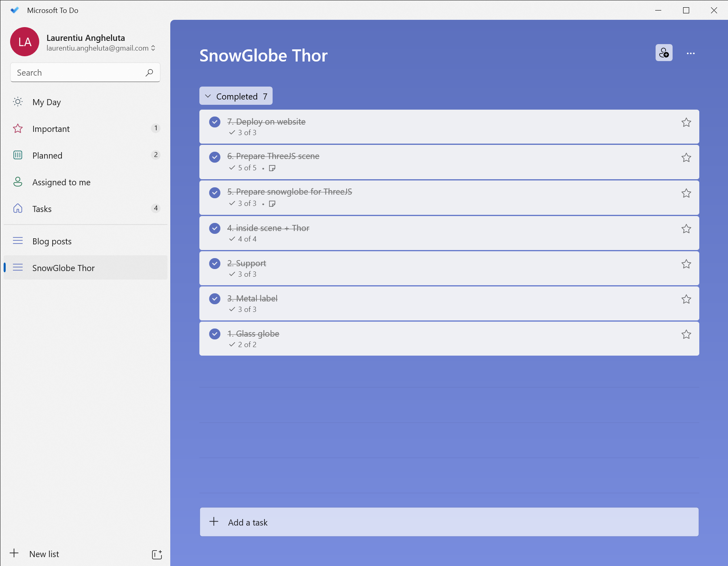Open the account switcher dropdown
The image size is (728, 566).
tap(153, 48)
